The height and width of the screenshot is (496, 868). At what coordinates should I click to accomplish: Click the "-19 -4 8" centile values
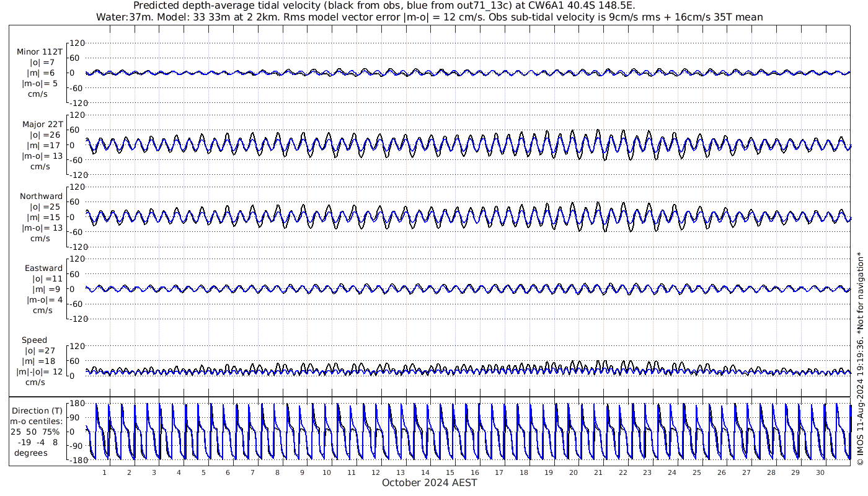pyautogui.click(x=37, y=442)
